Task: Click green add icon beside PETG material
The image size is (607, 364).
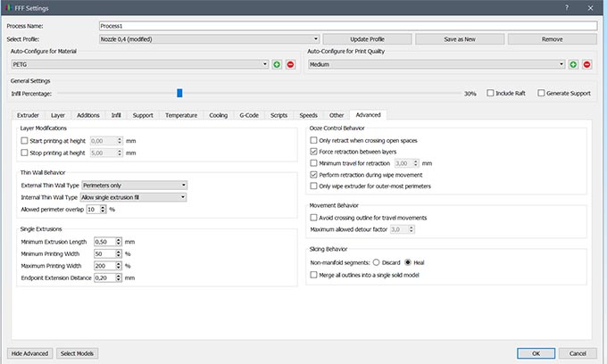Action: [278, 65]
